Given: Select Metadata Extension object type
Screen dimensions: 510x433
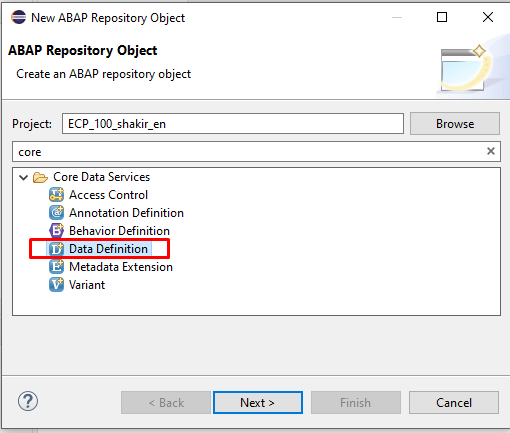Looking at the screenshot, I should click(121, 267).
